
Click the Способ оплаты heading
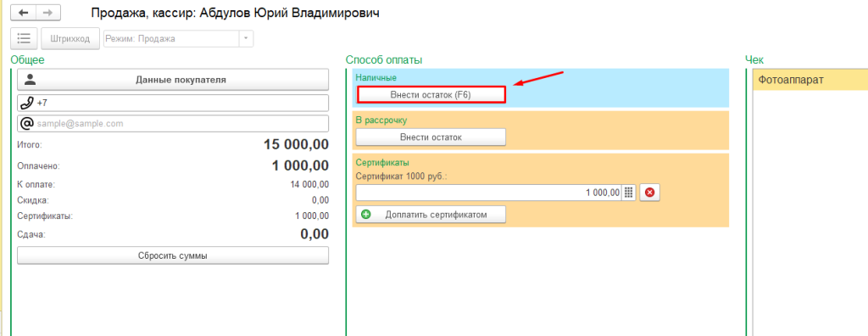[384, 59]
